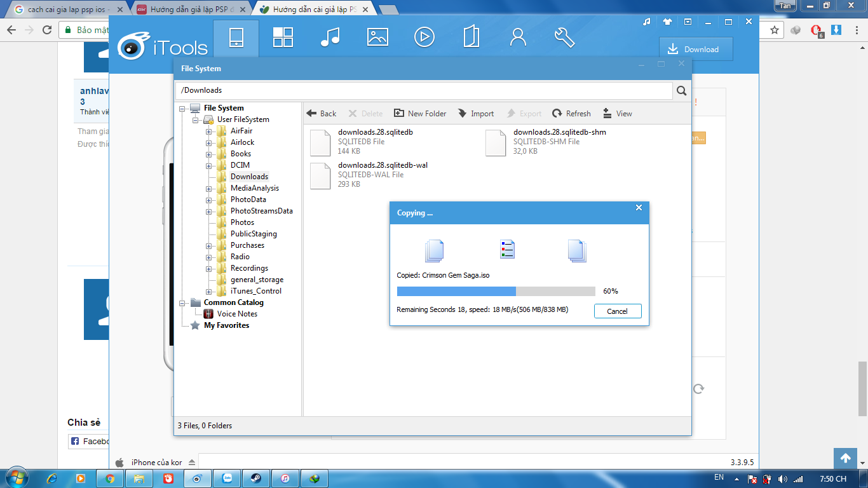Image resolution: width=868 pixels, height=488 pixels.
Task: Click Import in the file toolbar
Action: pos(476,114)
